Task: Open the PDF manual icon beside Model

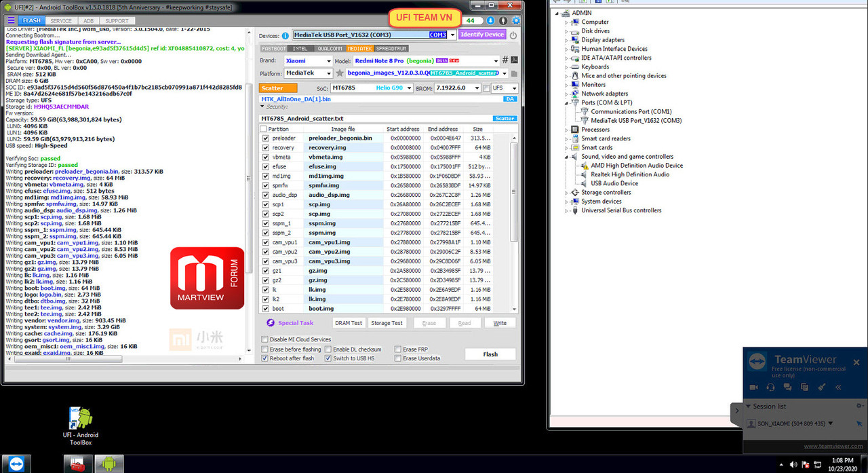Action: [515, 60]
